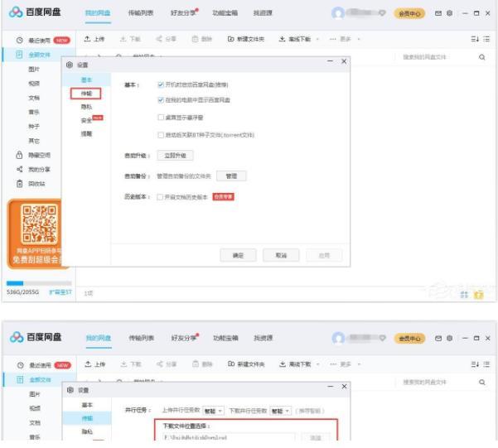Expand 离线下载 dropdown arrow in lower toolbar

tap(317, 364)
